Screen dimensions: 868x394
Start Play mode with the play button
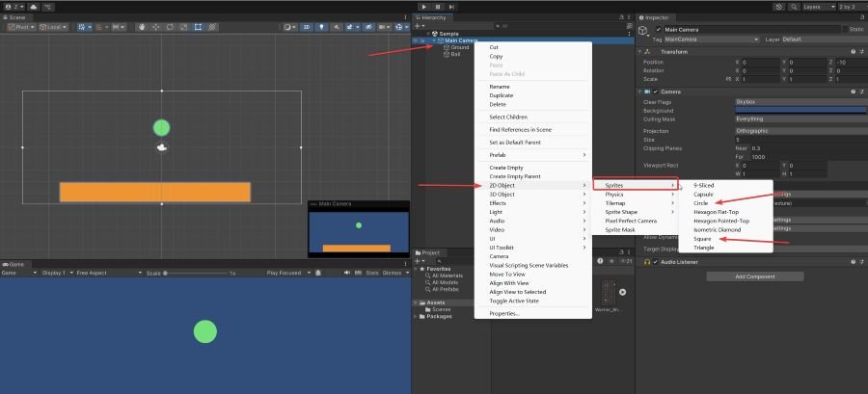click(x=423, y=7)
